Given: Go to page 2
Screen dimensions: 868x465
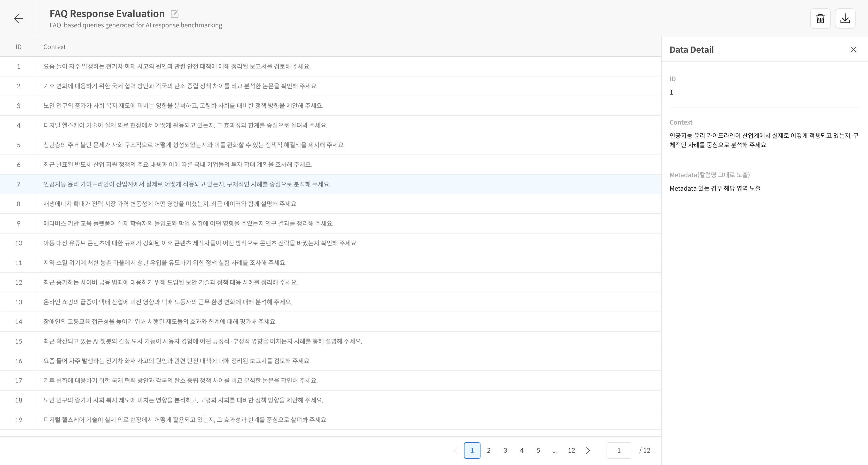Looking at the screenshot, I should [x=489, y=451].
